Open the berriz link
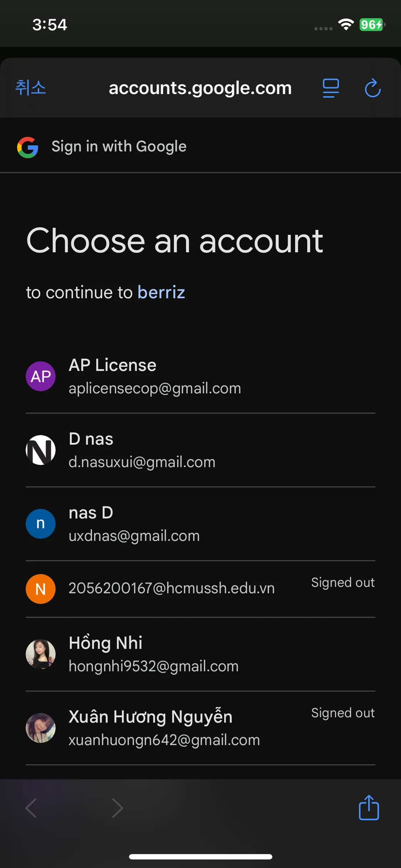Screen dimensions: 401x868 [161, 293]
